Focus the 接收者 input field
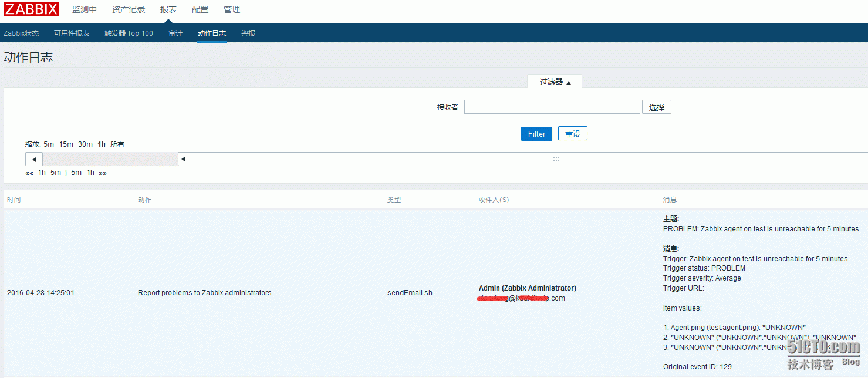This screenshot has height=378, width=868. pos(552,107)
